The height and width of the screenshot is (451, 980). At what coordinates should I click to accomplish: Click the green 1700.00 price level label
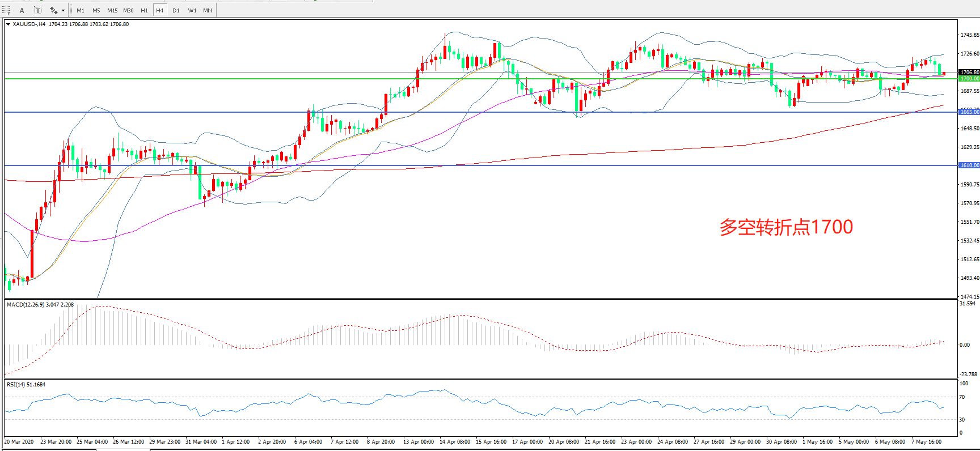pos(969,79)
